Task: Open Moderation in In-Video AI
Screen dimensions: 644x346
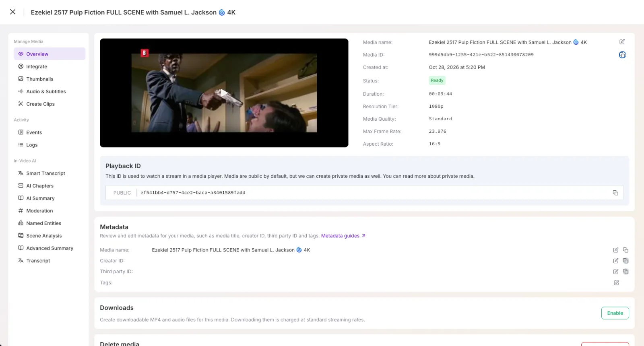Action: point(50,211)
